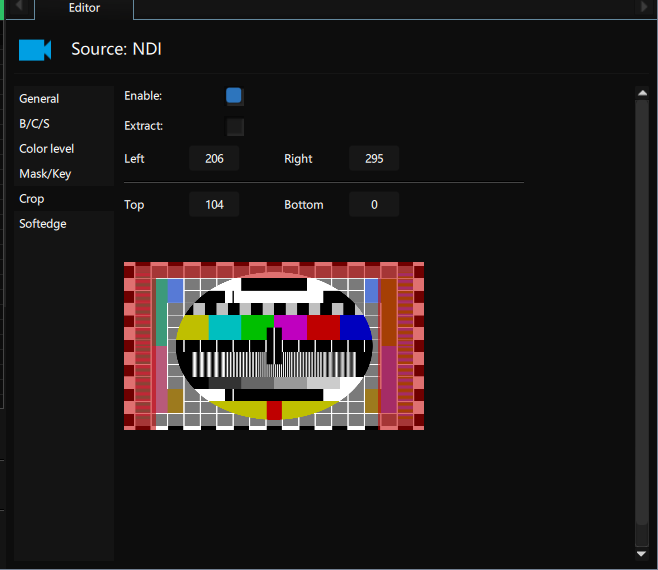Check the Extract checkbox
The width and height of the screenshot is (658, 570).
(235, 126)
